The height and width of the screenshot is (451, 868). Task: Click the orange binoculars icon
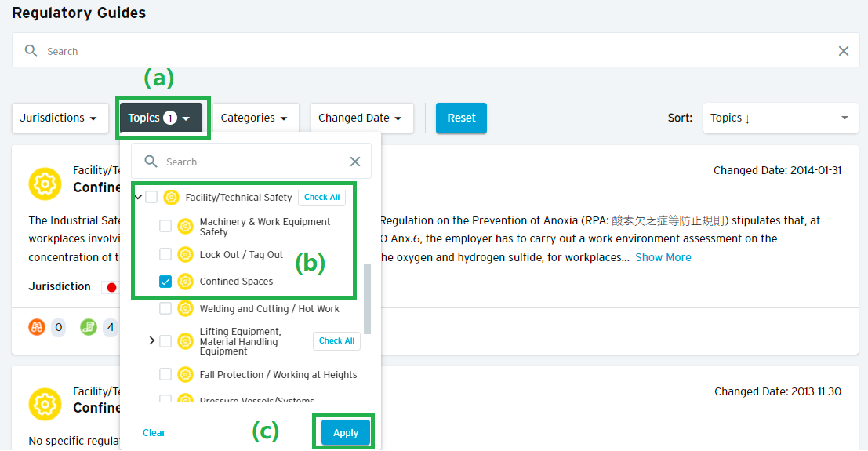click(37, 327)
